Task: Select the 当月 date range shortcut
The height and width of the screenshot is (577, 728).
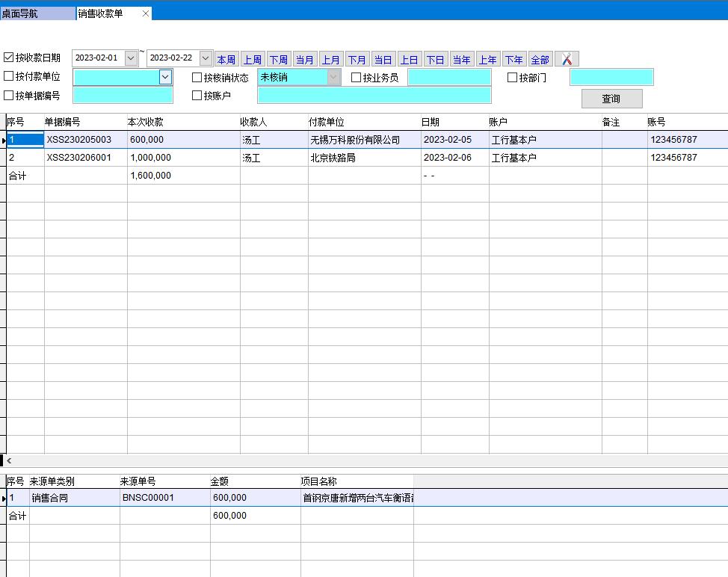Action: point(304,59)
